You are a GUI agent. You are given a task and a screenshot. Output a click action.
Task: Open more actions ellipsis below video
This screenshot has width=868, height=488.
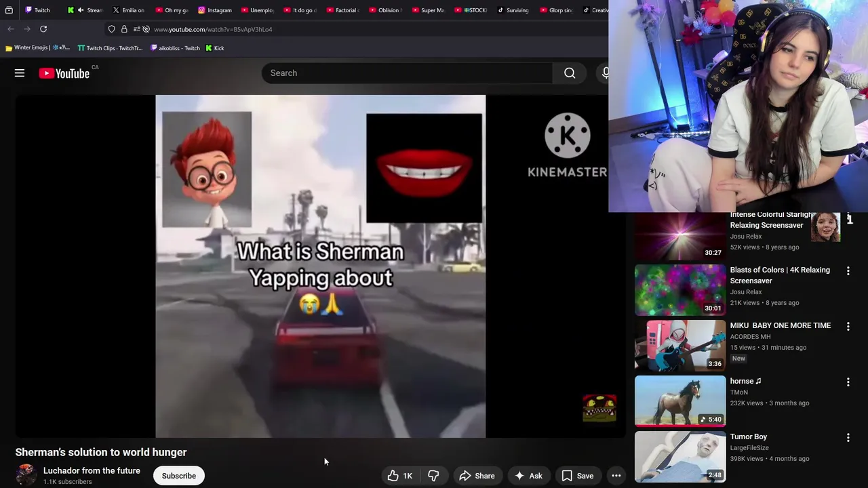point(616,476)
